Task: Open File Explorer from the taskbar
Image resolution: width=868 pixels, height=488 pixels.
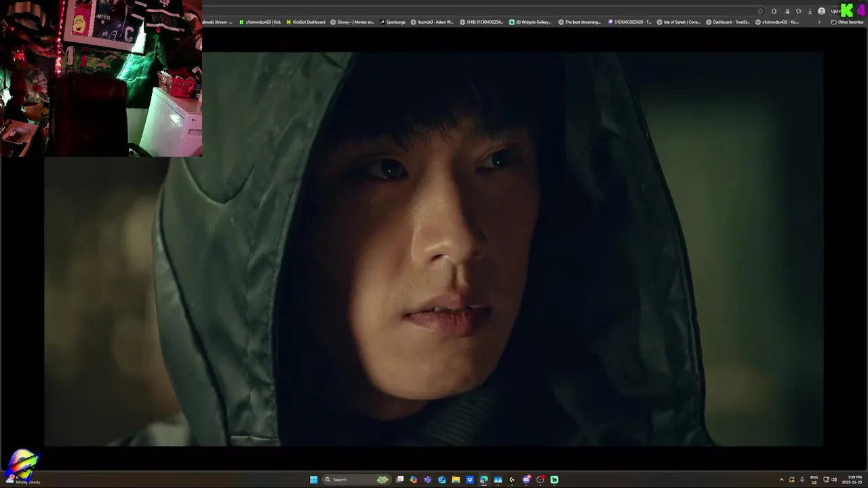Action: 456,480
